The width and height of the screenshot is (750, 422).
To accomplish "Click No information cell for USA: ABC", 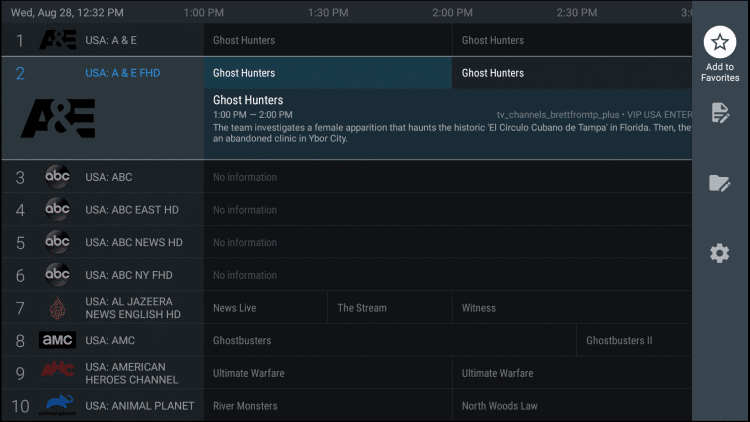I will tap(448, 177).
